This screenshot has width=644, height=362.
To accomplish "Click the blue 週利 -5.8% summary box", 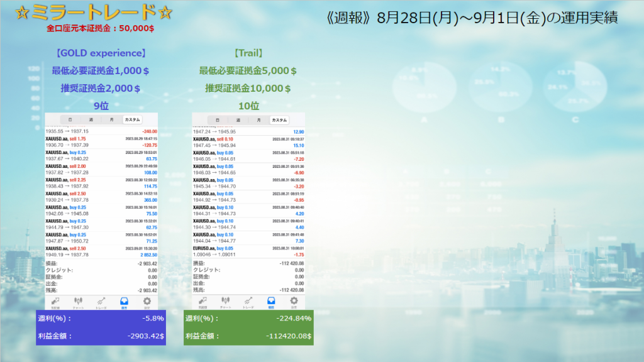I will pyautogui.click(x=101, y=327).
